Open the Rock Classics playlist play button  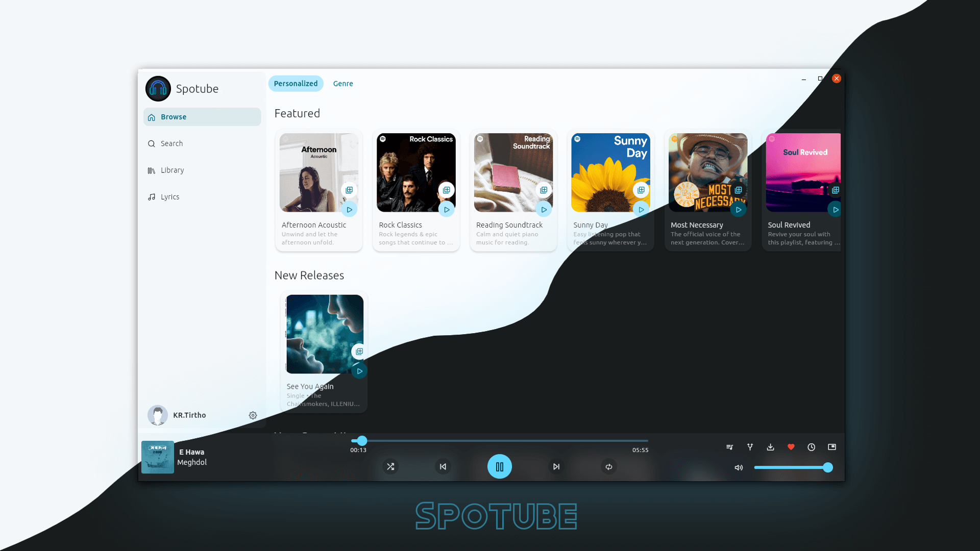click(x=446, y=209)
